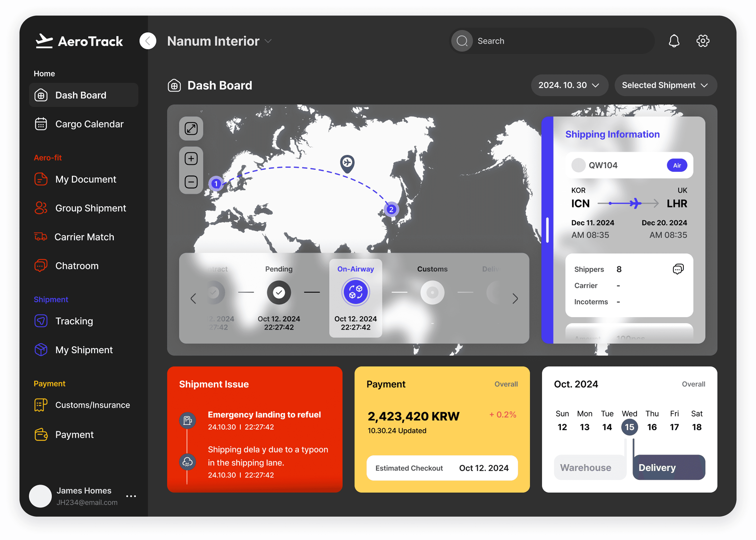Click the airplane pin on the map
This screenshot has width=756, height=540.
[347, 163]
